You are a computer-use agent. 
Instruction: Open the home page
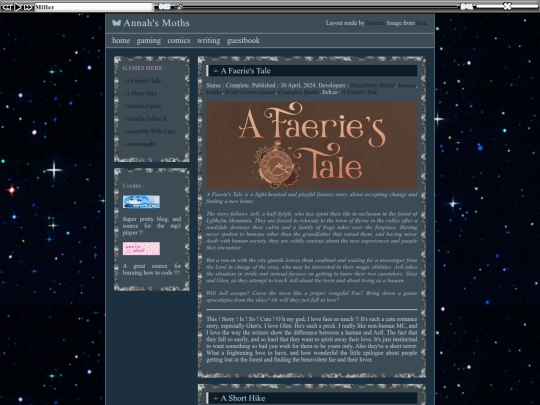click(121, 40)
